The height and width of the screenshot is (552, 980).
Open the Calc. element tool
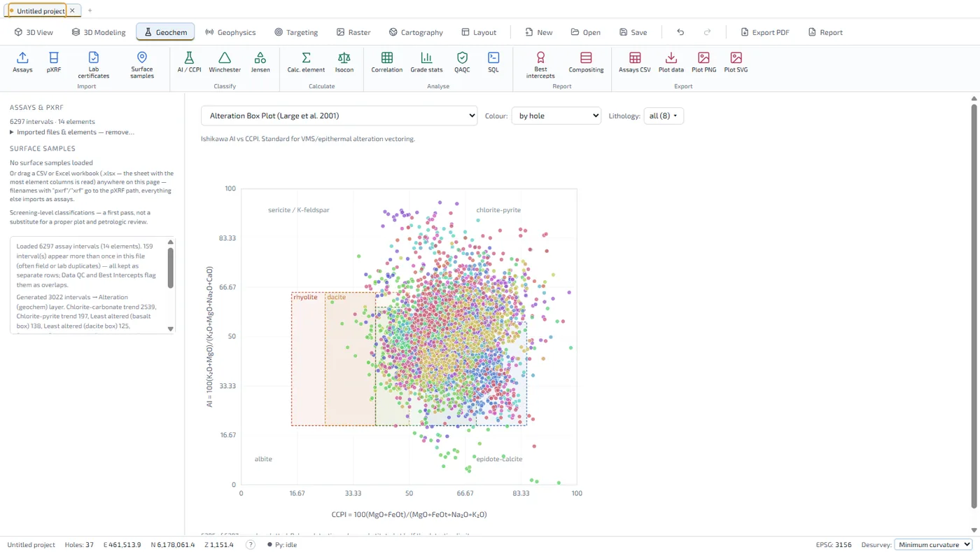pyautogui.click(x=306, y=62)
